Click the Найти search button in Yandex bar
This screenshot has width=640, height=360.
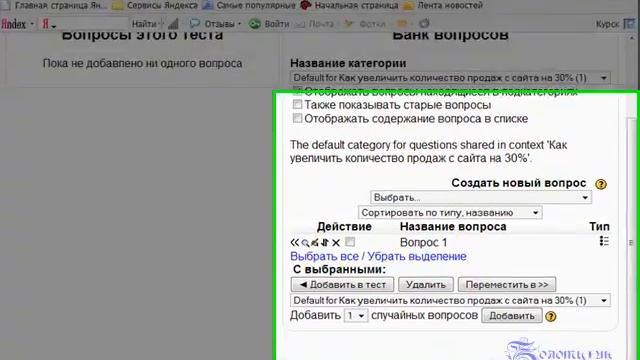click(144, 24)
